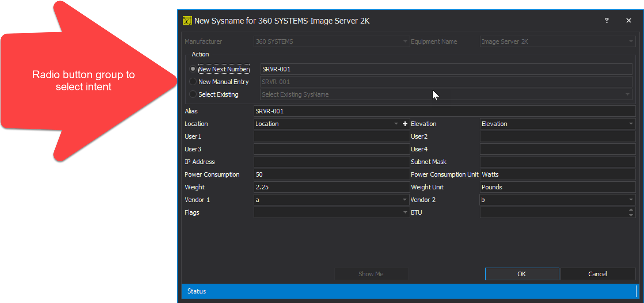The image size is (644, 303).
Task: Focus the User4 input field
Action: tap(557, 149)
